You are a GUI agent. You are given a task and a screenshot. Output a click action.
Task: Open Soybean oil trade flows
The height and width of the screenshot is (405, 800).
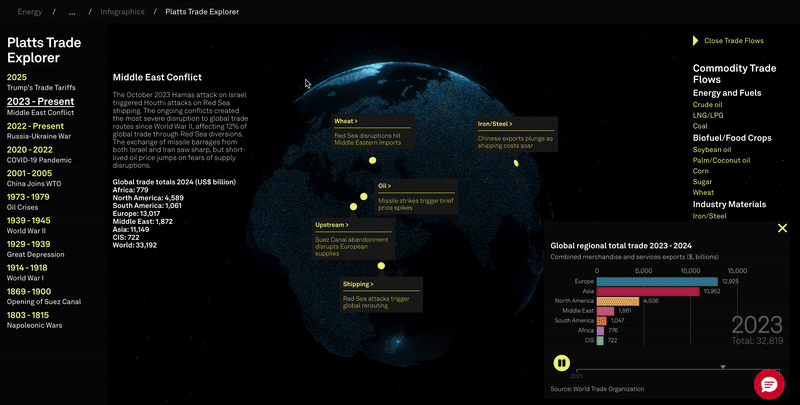tap(712, 149)
